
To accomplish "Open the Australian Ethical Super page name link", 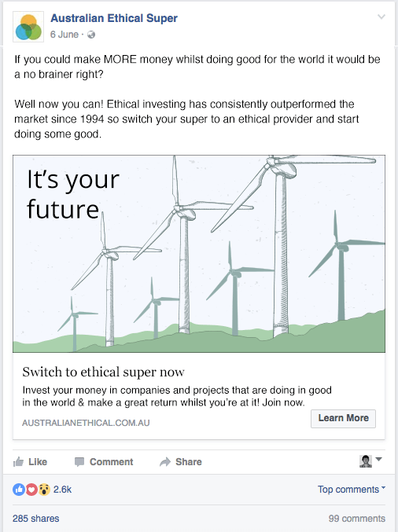I will point(114,18).
